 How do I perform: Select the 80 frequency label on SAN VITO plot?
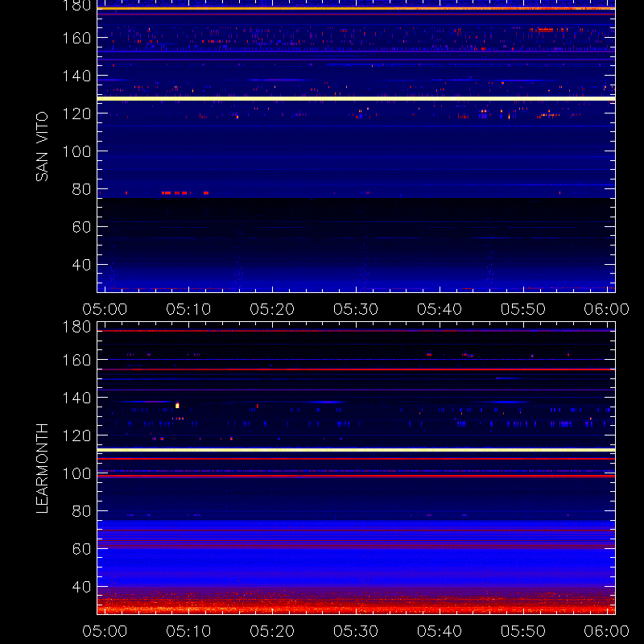[81, 189]
